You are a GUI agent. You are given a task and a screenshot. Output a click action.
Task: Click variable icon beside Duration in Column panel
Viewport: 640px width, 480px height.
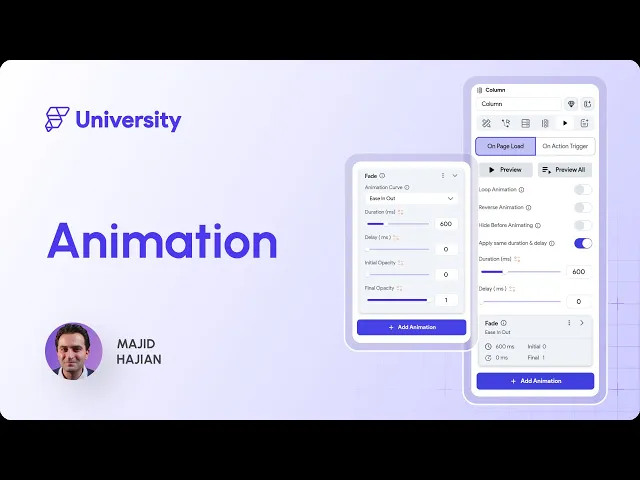[517, 259]
